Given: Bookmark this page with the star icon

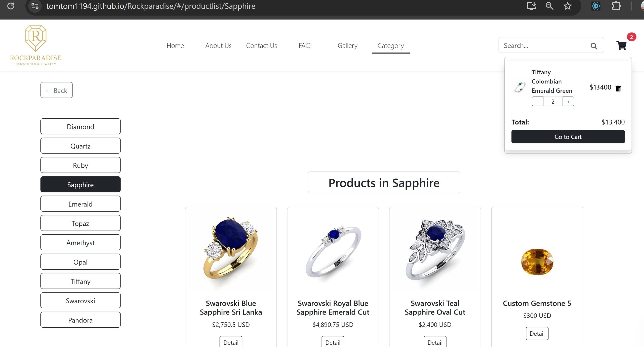Looking at the screenshot, I should pyautogui.click(x=568, y=6).
